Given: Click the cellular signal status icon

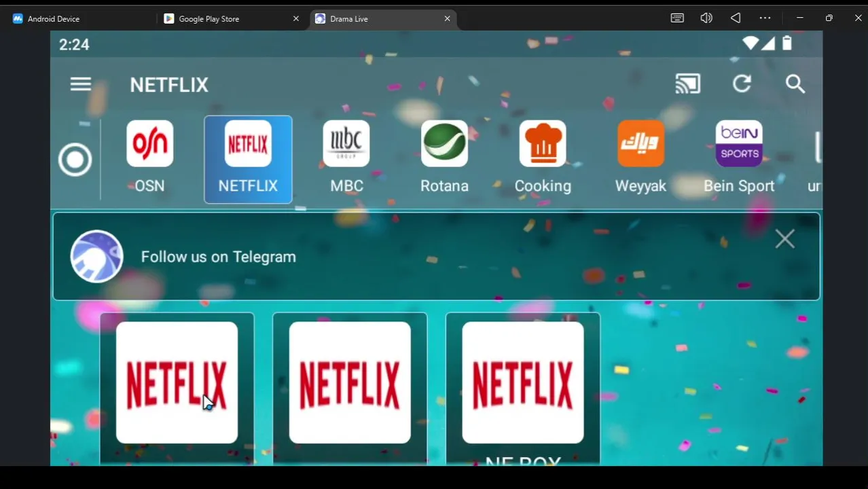Looking at the screenshot, I should 768,43.
